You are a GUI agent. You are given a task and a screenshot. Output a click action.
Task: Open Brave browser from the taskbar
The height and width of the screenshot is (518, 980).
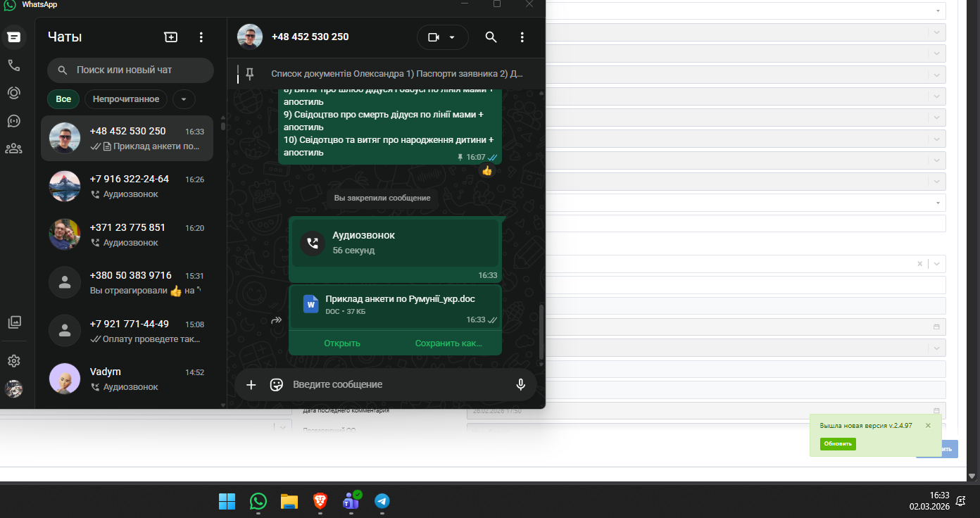click(320, 501)
